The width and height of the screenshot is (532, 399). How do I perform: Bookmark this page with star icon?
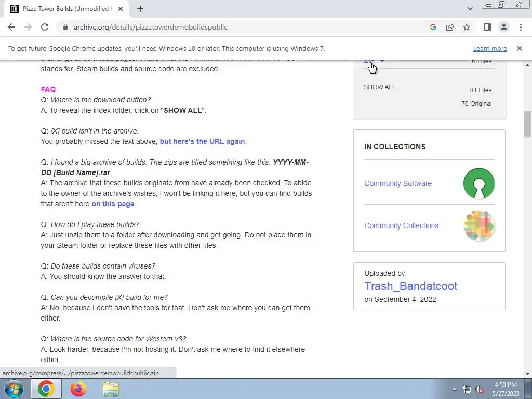click(x=467, y=27)
